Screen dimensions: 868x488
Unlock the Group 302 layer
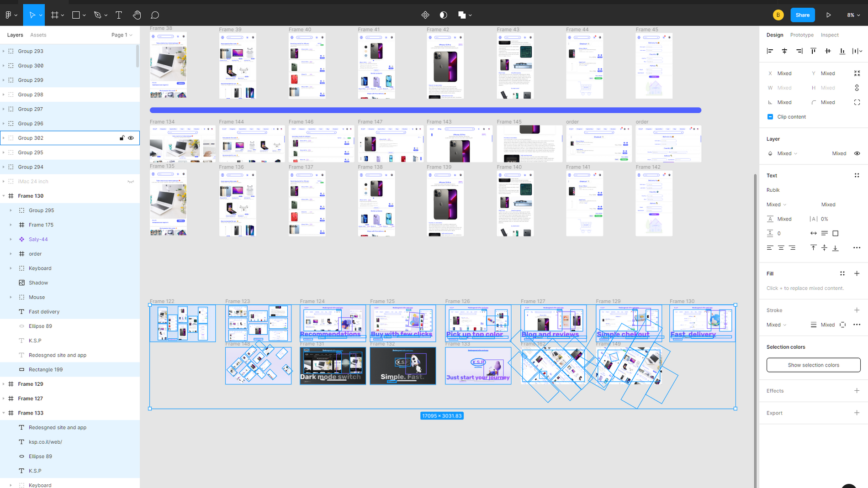point(122,138)
